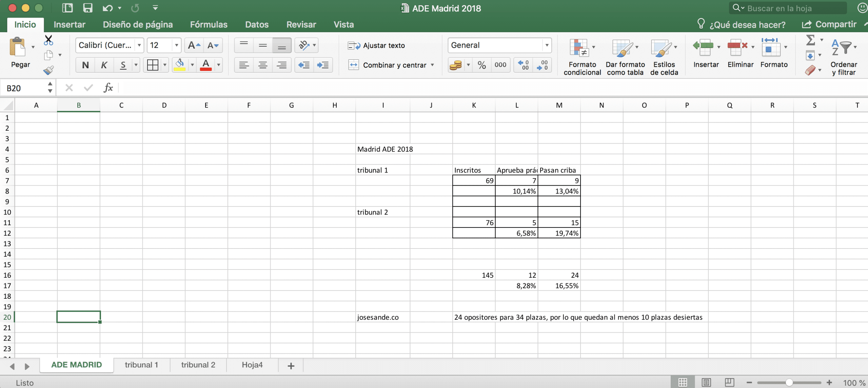This screenshot has height=388, width=868.
Task: Click the Format Painter brush icon
Action: click(48, 70)
